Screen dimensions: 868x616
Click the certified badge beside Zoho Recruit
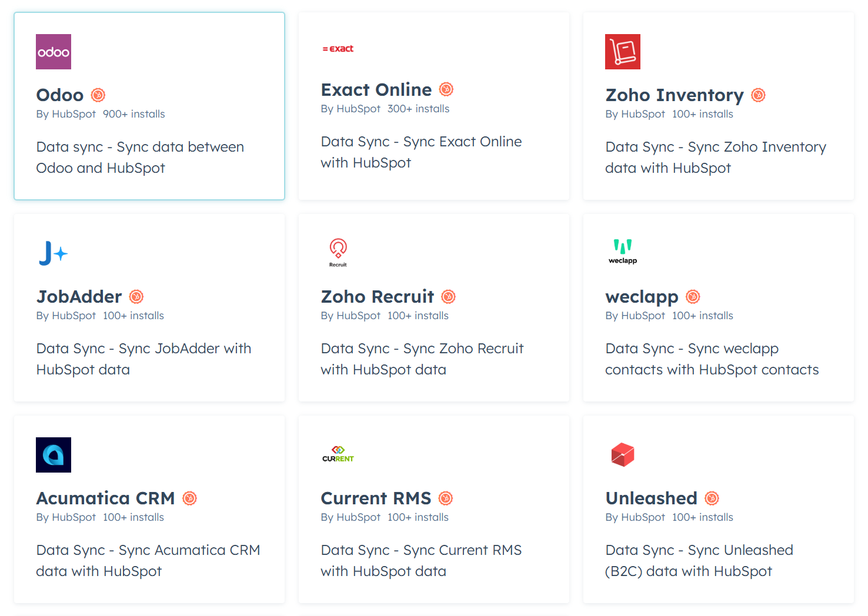[x=449, y=297]
